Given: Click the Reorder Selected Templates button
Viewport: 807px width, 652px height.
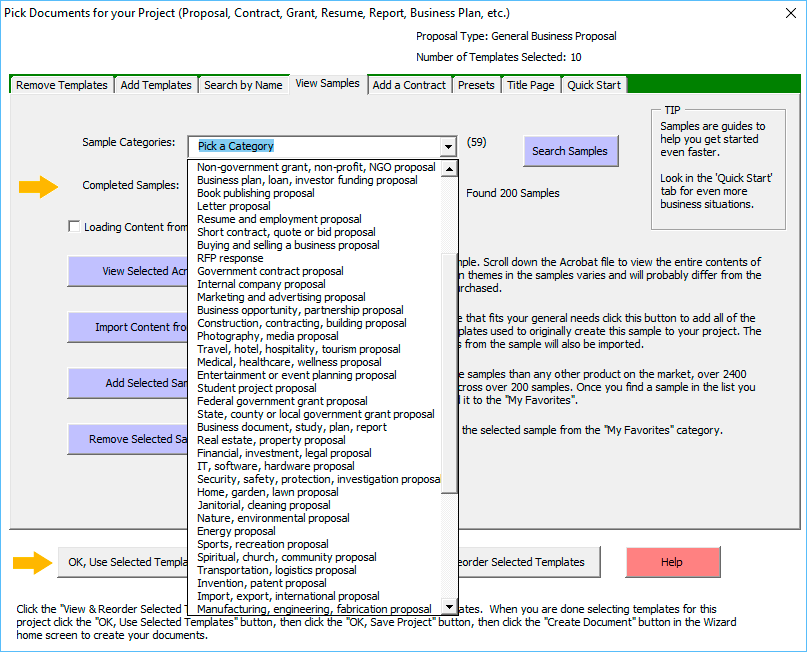Looking at the screenshot, I should (x=529, y=562).
